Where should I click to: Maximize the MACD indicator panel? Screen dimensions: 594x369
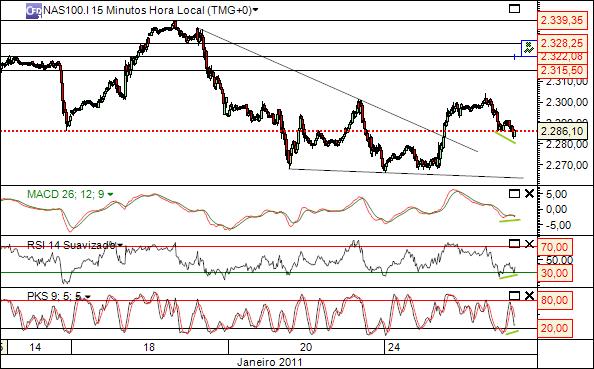coord(514,194)
